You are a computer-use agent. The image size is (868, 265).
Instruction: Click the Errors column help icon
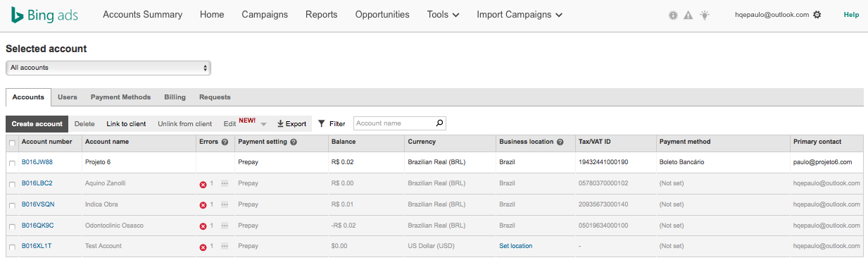click(225, 142)
